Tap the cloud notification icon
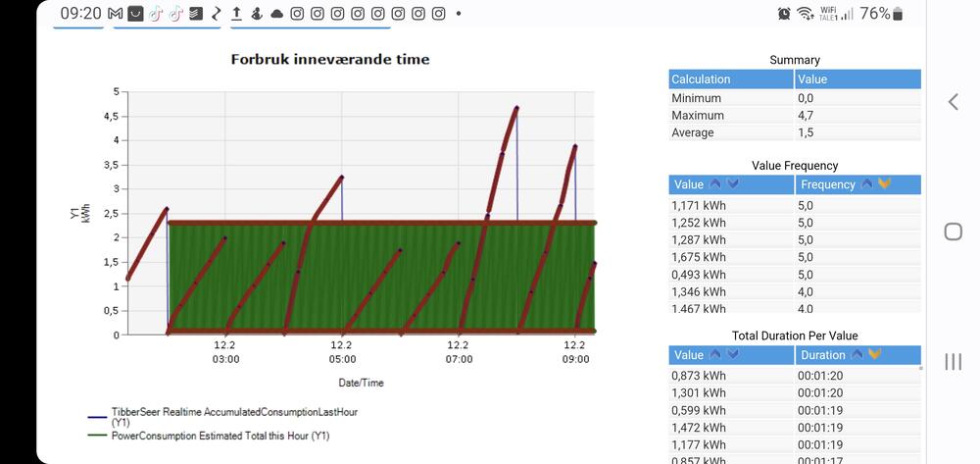 (x=277, y=15)
